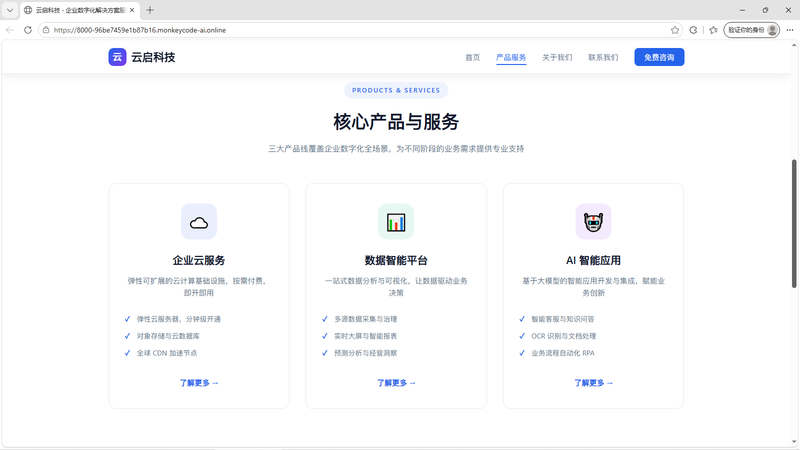Select the 云启科技 browser tab
This screenshot has height=450, width=800.
tap(79, 10)
